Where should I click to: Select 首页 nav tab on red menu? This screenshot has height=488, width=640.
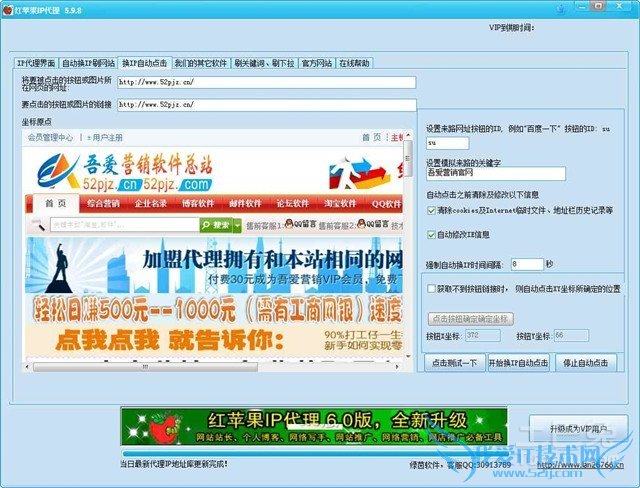click(56, 203)
